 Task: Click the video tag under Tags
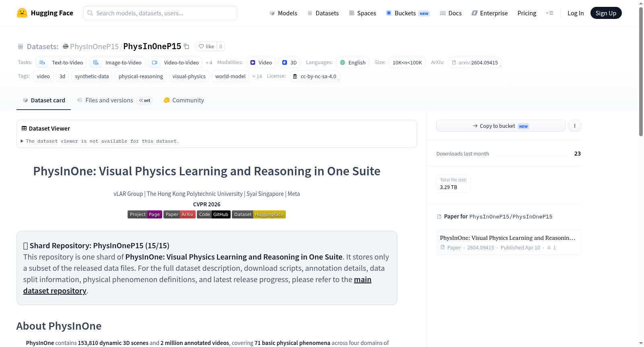(x=43, y=76)
